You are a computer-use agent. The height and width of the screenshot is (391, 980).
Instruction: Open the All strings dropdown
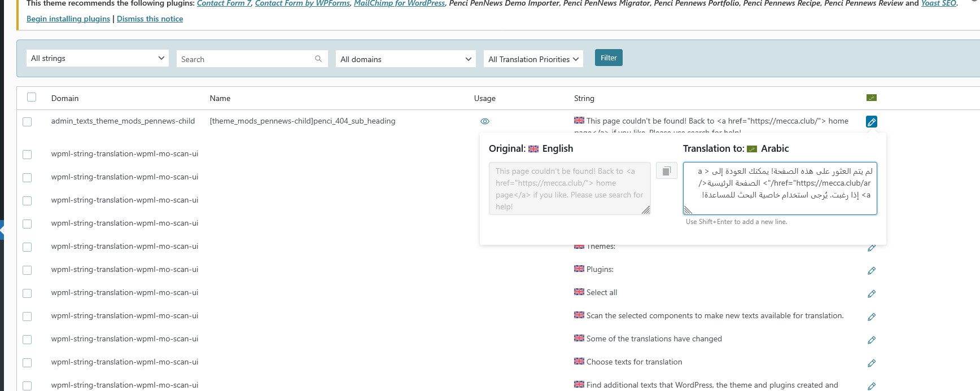tap(98, 58)
